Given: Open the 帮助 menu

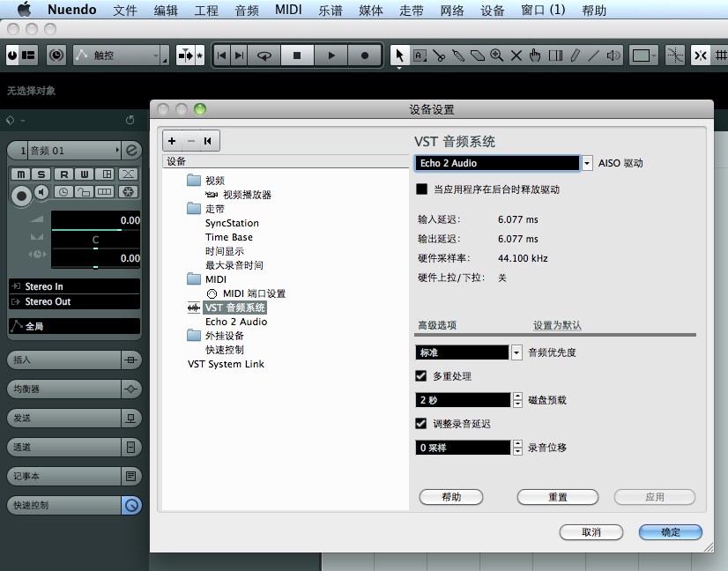Looking at the screenshot, I should click(x=594, y=10).
